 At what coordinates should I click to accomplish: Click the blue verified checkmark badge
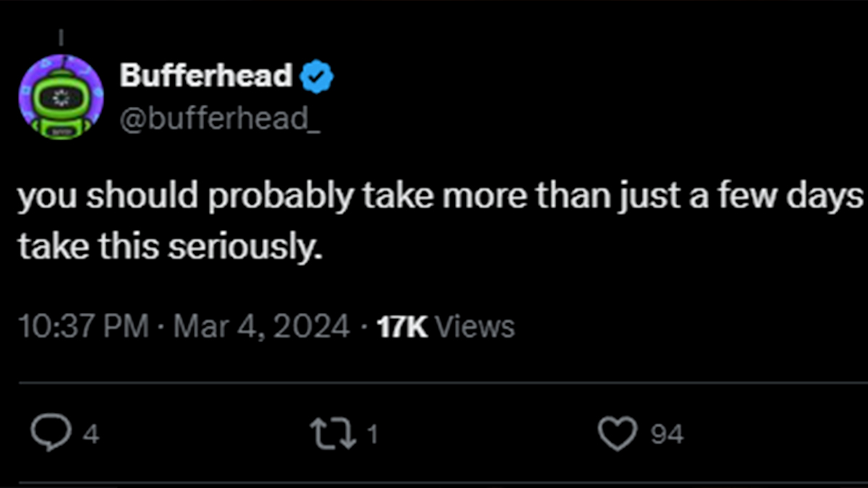(x=316, y=77)
